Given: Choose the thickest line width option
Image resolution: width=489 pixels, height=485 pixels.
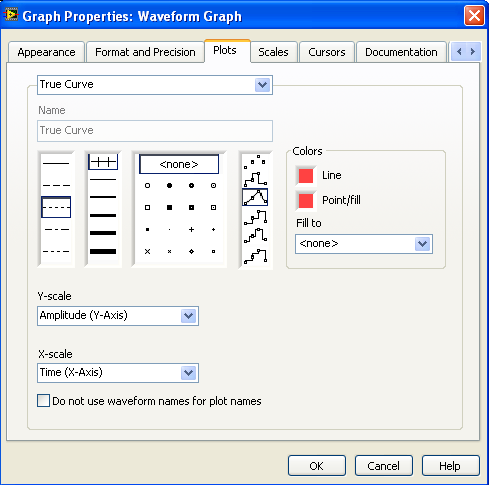Looking at the screenshot, I should (103, 251).
